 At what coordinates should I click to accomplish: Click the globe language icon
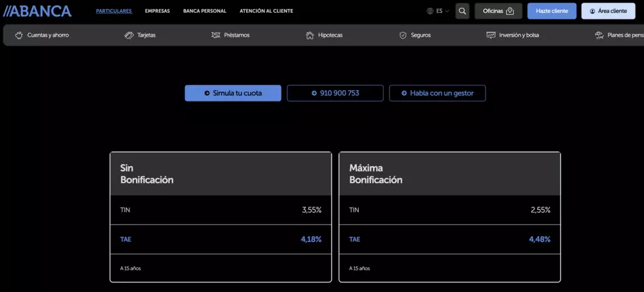point(430,11)
